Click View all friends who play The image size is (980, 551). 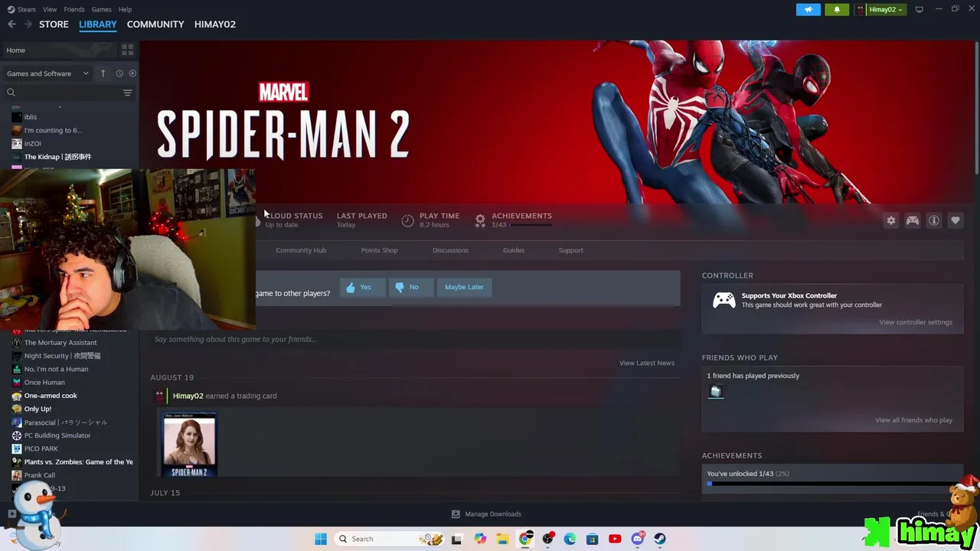tap(913, 420)
